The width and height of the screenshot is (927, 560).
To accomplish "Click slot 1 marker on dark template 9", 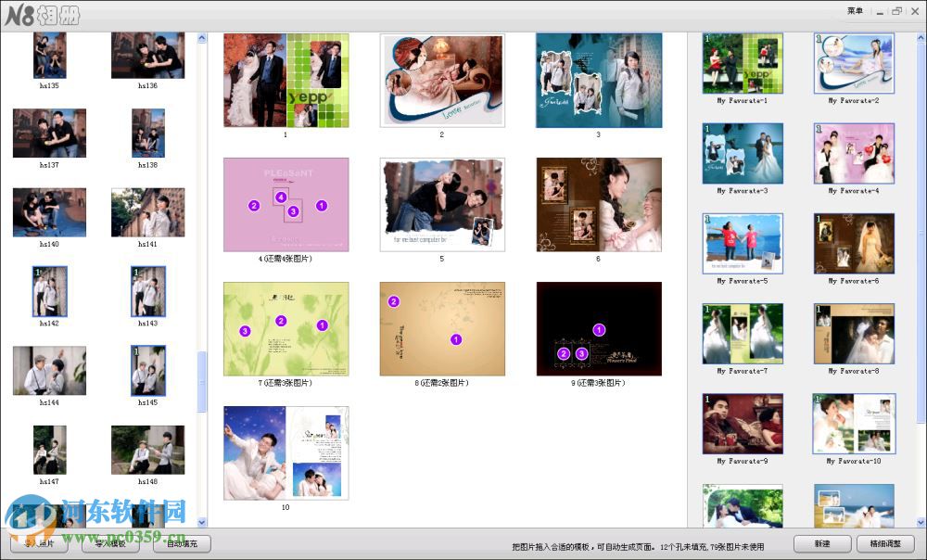I will coord(600,328).
